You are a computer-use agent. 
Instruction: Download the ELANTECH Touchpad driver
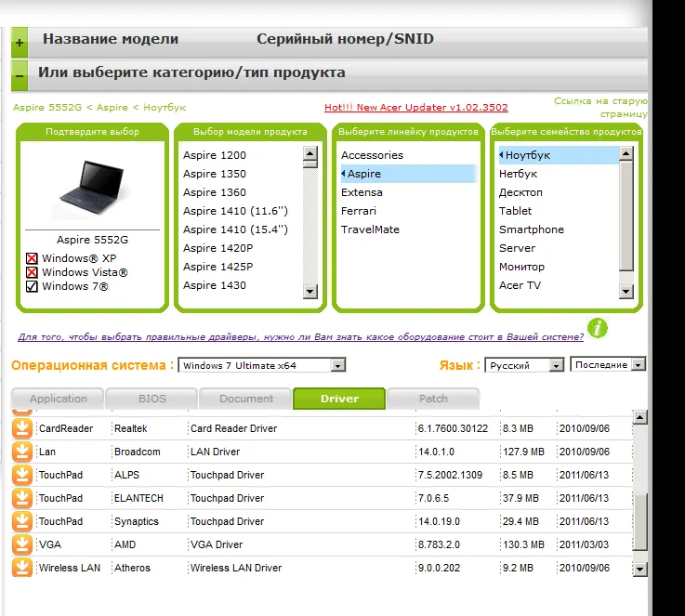tap(22, 498)
